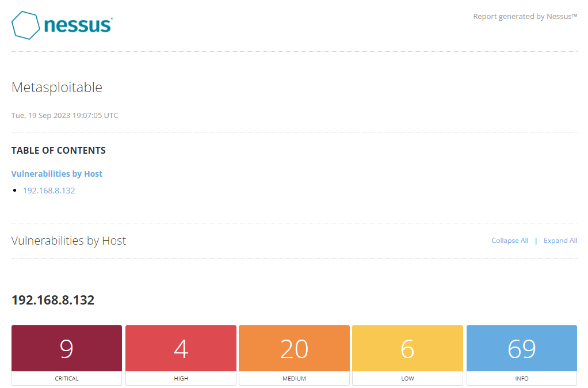588x388 pixels.
Task: Open the Vulnerabilities by Host contents link
Action: tap(57, 174)
